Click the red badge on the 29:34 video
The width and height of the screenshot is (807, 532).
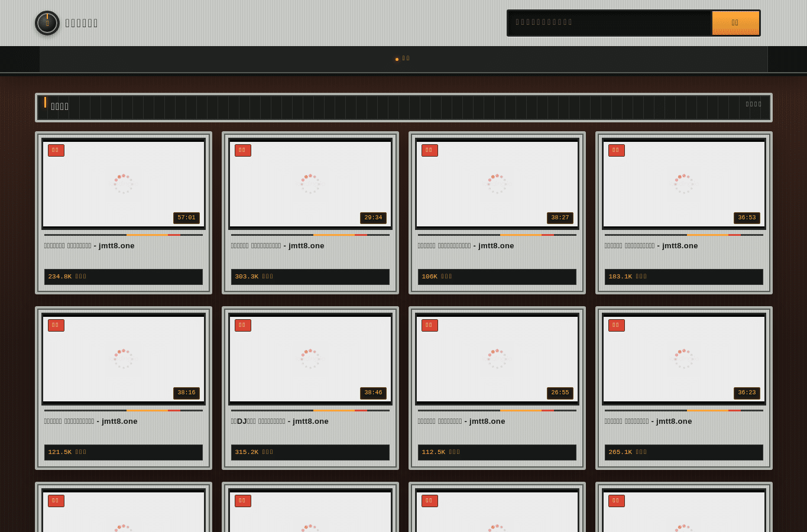tap(243, 150)
